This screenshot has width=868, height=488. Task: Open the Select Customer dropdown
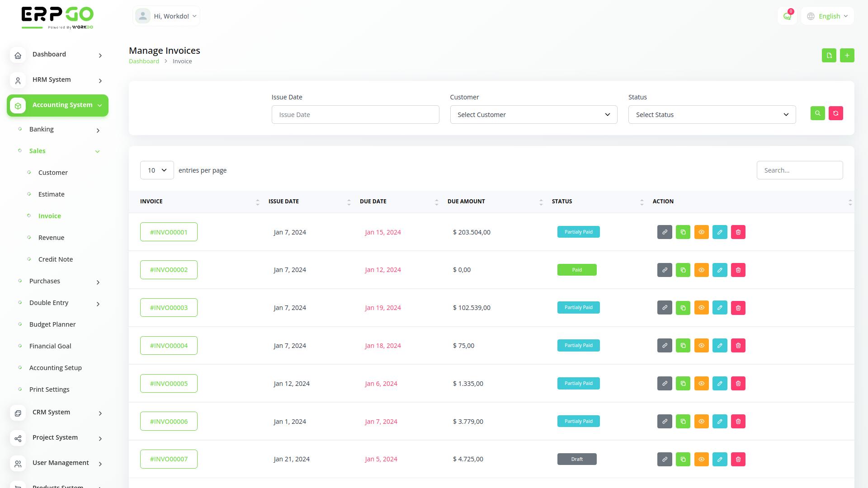coord(533,114)
